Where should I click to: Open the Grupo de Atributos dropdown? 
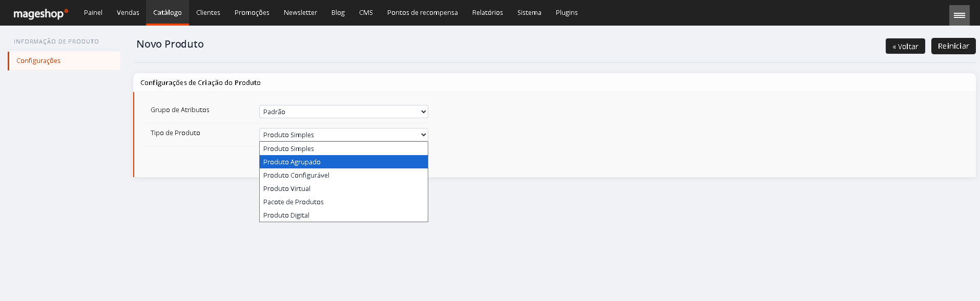point(344,112)
